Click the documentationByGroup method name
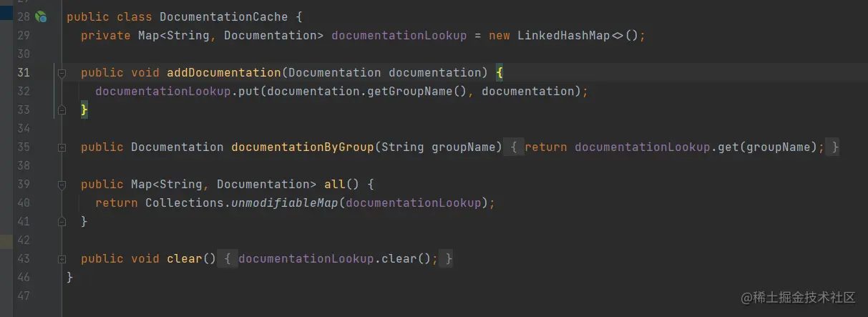The height and width of the screenshot is (317, 868). pos(302,147)
